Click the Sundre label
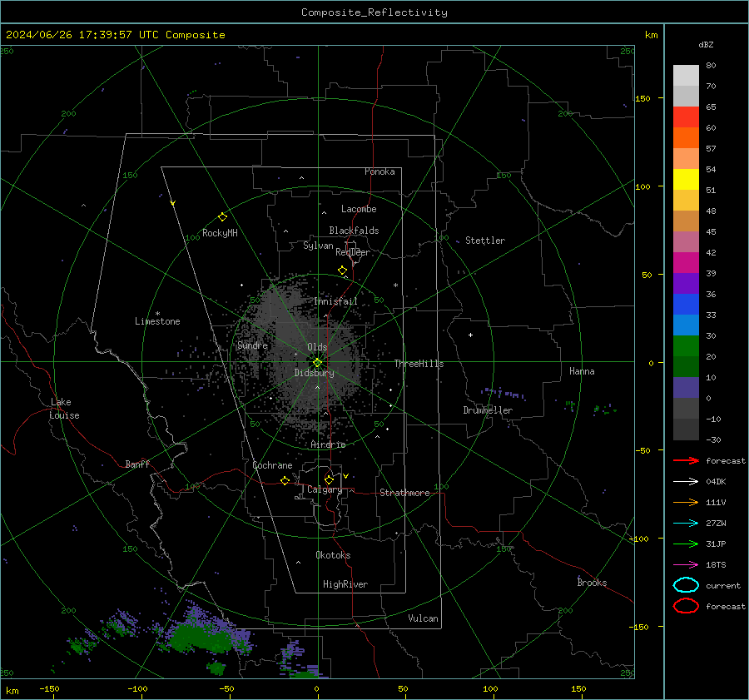The width and height of the screenshot is (749, 700). pyautogui.click(x=252, y=345)
